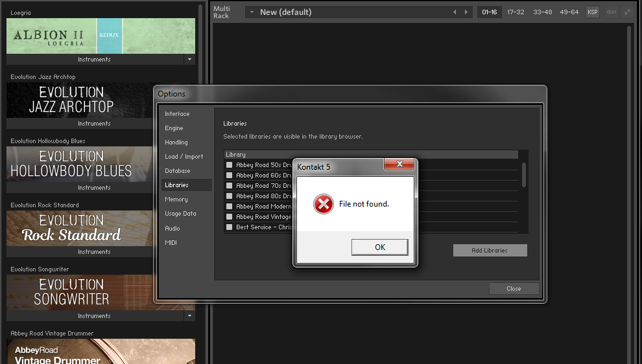Open the Database options tab
This screenshot has width=642, height=364.
177,170
